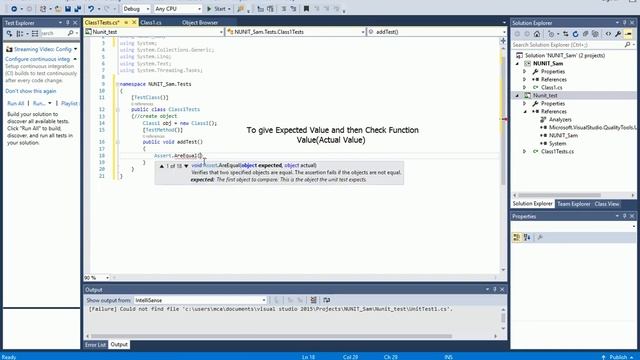Image resolution: width=640 pixels, height=360 pixels.
Task: Switch to Error List tab
Action: coord(95,345)
